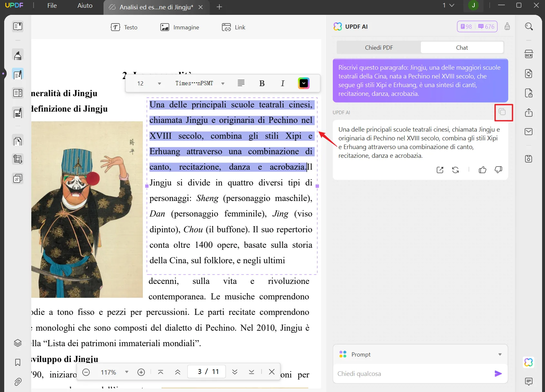Copy the AI response text
545x392 pixels.
point(502,112)
